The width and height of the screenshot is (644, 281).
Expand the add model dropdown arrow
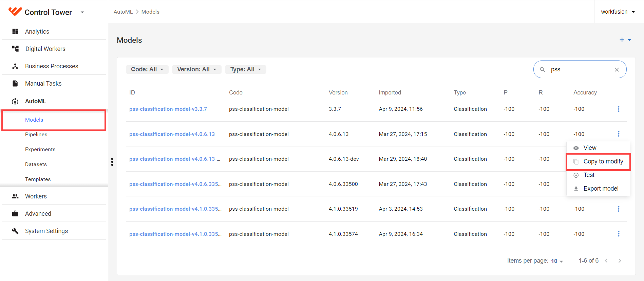(x=629, y=40)
